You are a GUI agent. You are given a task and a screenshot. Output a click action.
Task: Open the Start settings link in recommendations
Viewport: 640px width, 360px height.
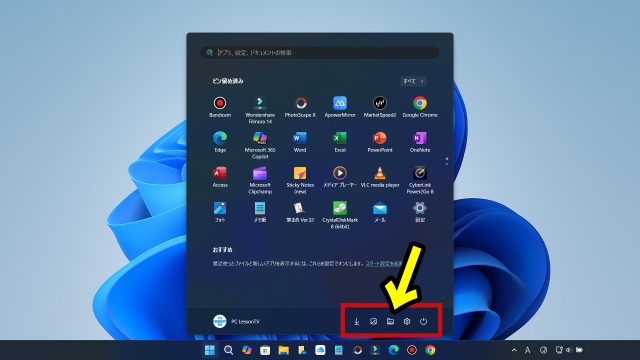[x=384, y=264]
